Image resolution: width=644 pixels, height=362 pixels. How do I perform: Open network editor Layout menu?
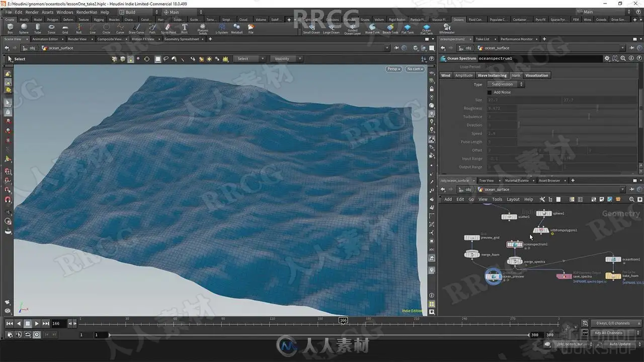tap(513, 199)
